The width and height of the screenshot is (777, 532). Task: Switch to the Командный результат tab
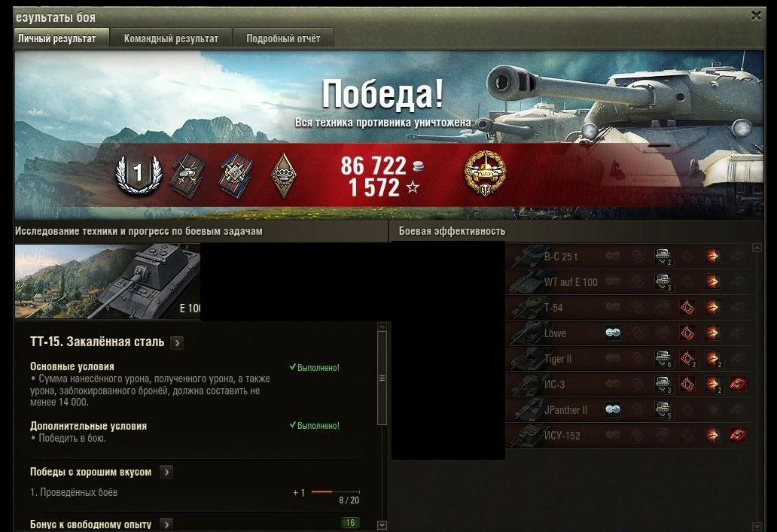pos(171,38)
